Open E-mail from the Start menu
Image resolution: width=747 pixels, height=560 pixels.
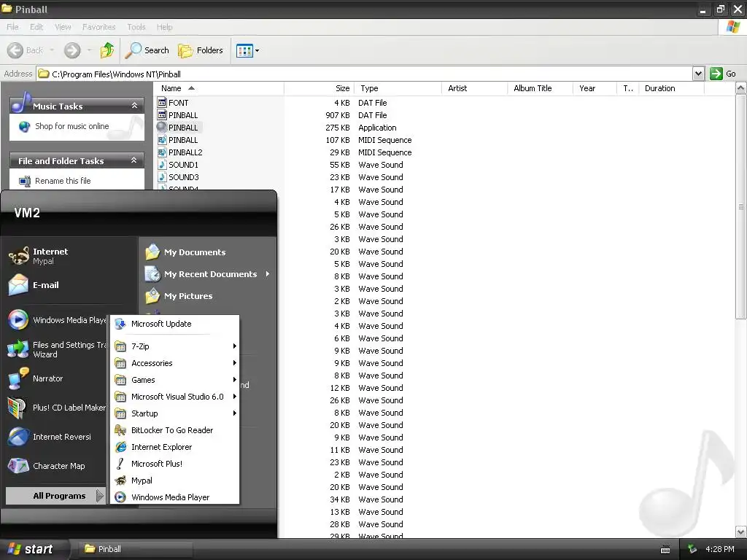34,285
